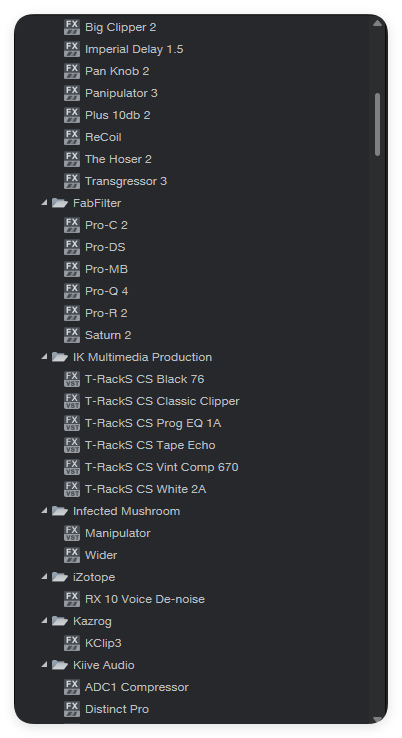Collapse the IK Multimedia Production group

pyautogui.click(x=44, y=357)
